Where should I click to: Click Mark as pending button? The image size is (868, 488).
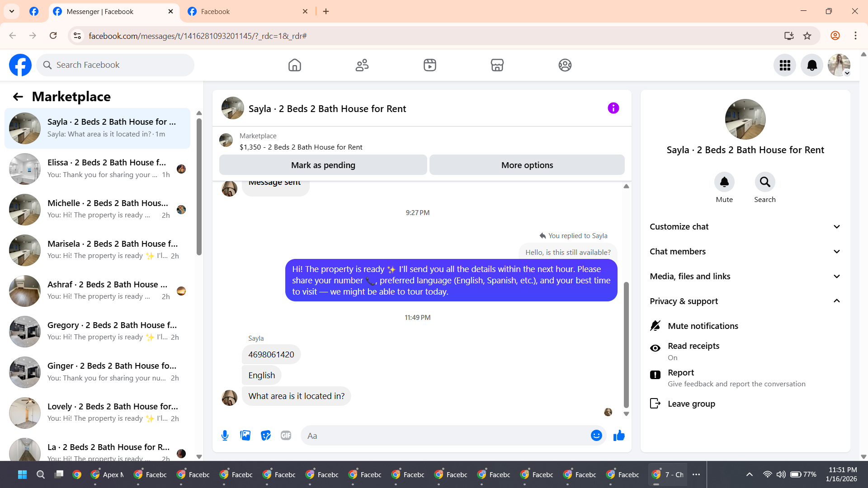(x=323, y=165)
